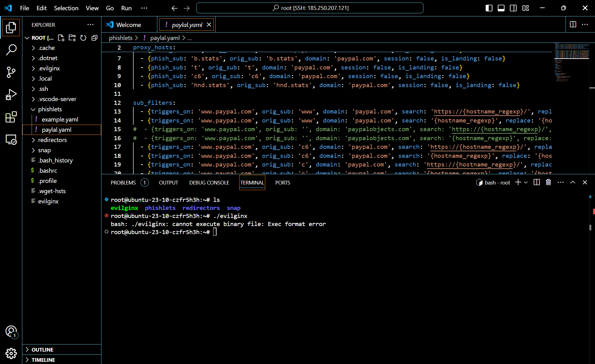Expand the OUTLINE section
Viewport: 595px width, 364px height.
click(62, 349)
